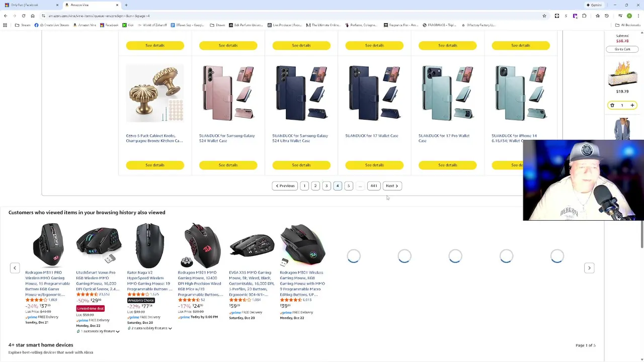Go to page 5 of results

coord(348,186)
